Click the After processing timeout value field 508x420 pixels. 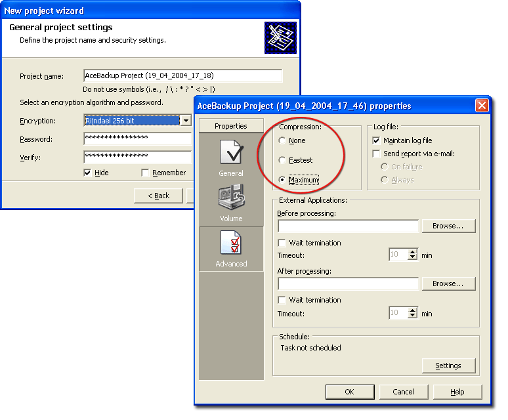[398, 313]
